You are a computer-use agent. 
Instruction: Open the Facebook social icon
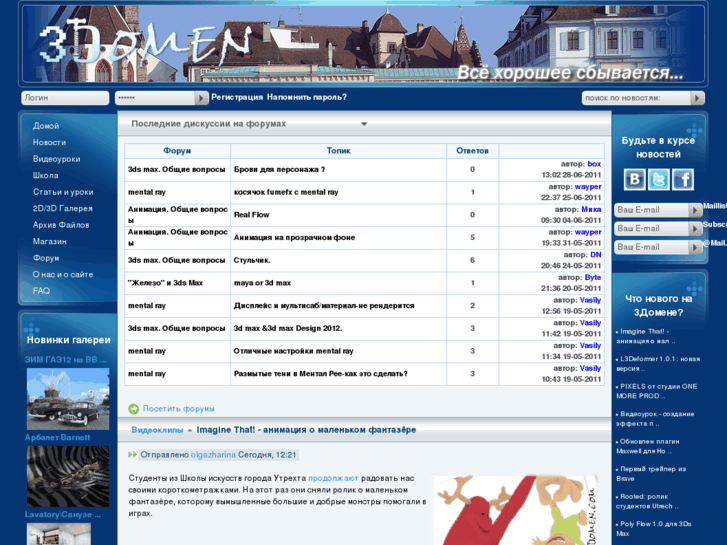[682, 180]
